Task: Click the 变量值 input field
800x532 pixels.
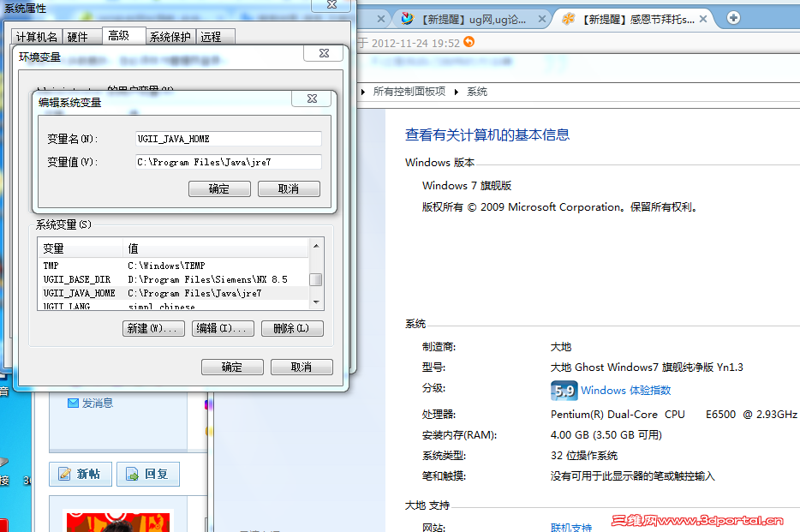Action: (228, 162)
